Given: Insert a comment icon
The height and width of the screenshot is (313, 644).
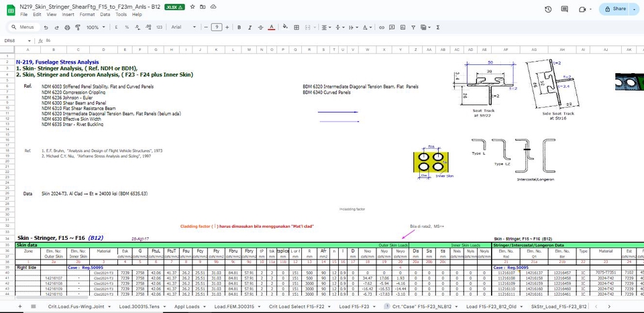Looking at the screenshot, I should click(x=392, y=27).
